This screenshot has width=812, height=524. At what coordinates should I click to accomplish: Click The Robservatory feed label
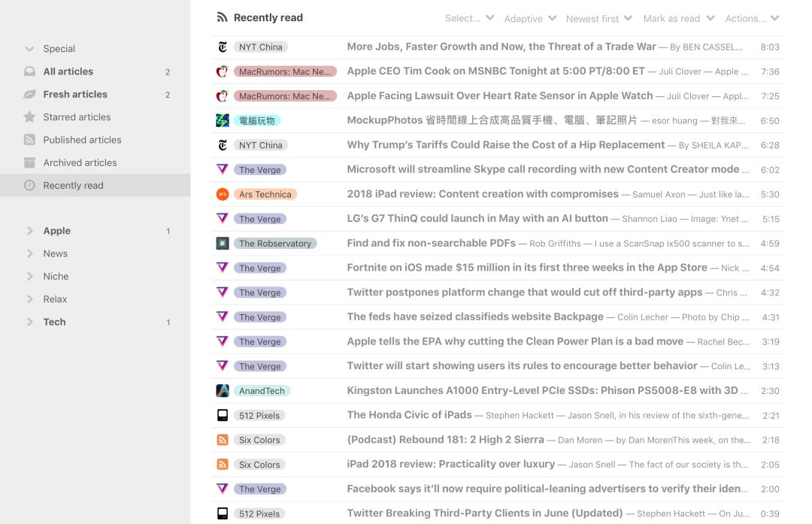coord(275,244)
